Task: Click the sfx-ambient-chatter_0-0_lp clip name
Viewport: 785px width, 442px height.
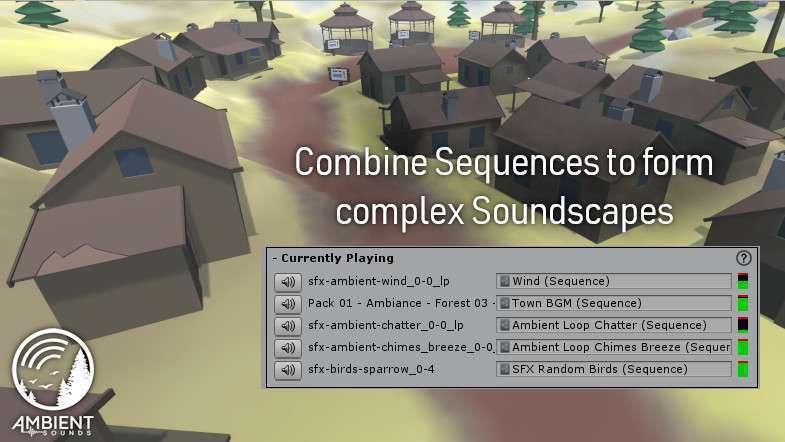Action: pyautogui.click(x=385, y=325)
